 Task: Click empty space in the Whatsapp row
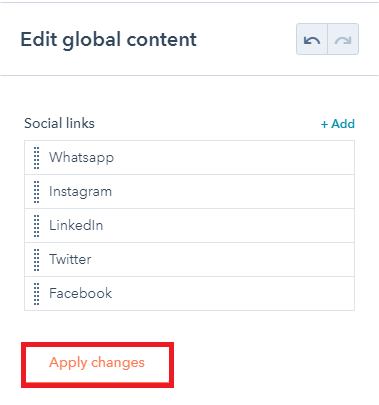pos(233,157)
